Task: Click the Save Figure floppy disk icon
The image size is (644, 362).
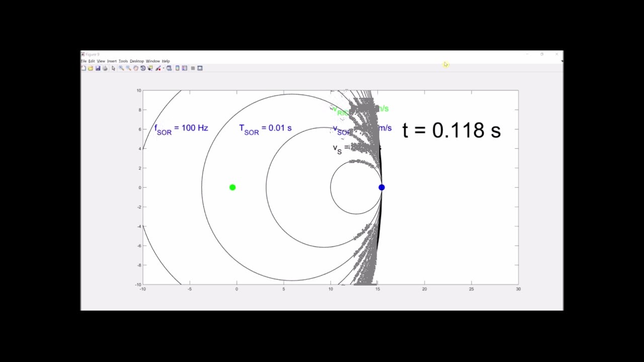Action: (x=98, y=68)
